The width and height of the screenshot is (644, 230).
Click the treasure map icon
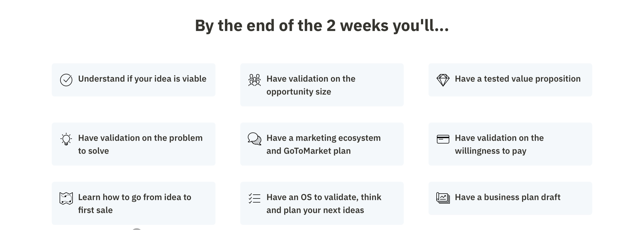click(66, 198)
